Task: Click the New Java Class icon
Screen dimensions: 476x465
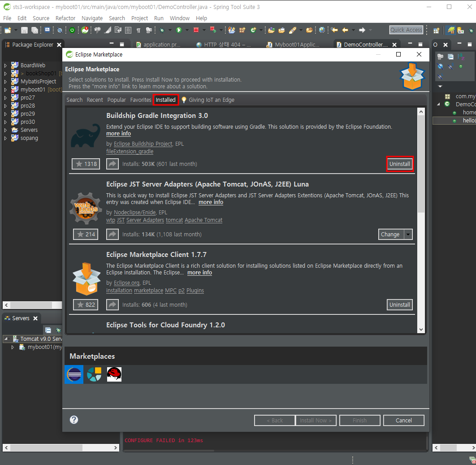Action: 253,30
